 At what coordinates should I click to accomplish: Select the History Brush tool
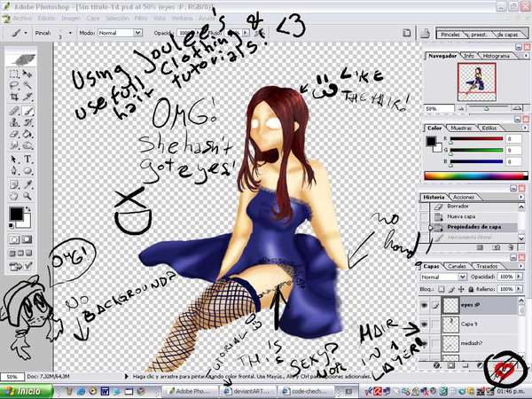[27, 122]
